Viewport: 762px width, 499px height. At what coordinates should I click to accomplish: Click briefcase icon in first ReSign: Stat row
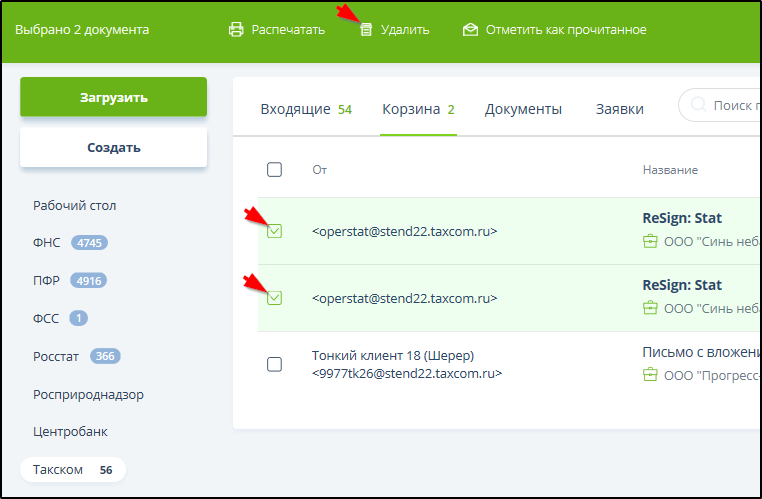click(x=651, y=241)
